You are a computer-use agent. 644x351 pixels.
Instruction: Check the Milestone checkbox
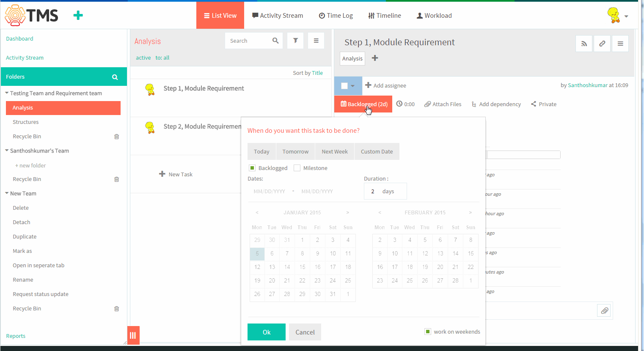tap(297, 168)
